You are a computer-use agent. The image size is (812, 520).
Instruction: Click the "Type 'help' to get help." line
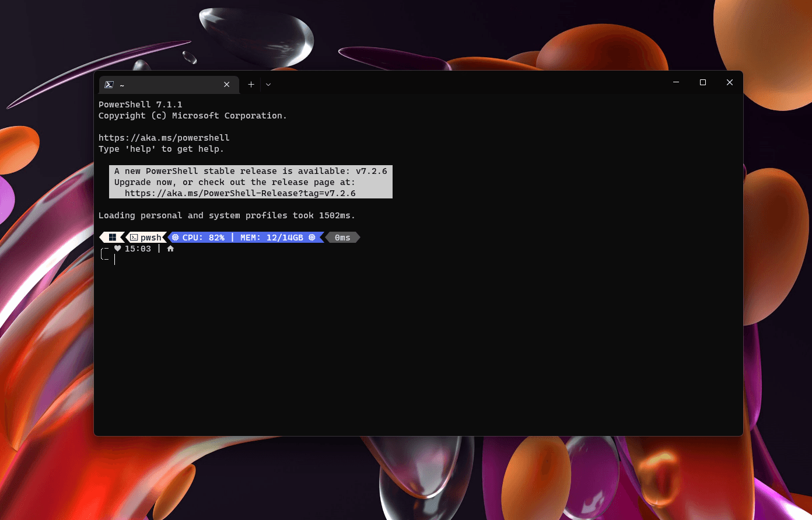click(x=161, y=149)
